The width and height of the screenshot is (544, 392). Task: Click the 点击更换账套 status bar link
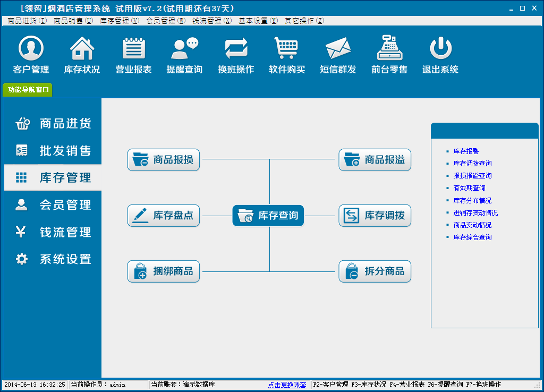point(287,385)
